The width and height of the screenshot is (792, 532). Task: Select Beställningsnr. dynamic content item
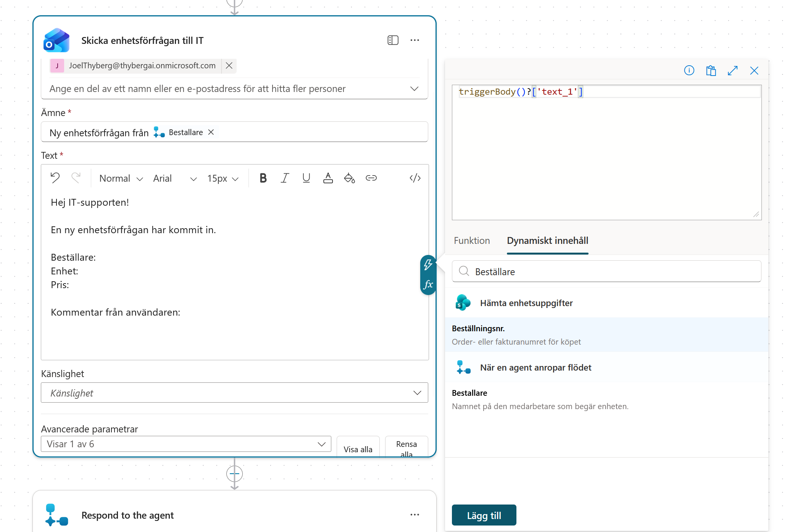point(607,335)
